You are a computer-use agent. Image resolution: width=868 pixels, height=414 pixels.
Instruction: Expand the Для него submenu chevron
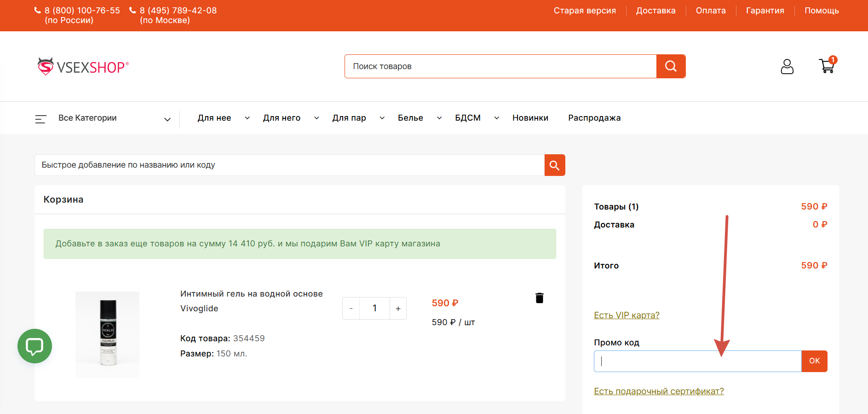[x=316, y=118]
